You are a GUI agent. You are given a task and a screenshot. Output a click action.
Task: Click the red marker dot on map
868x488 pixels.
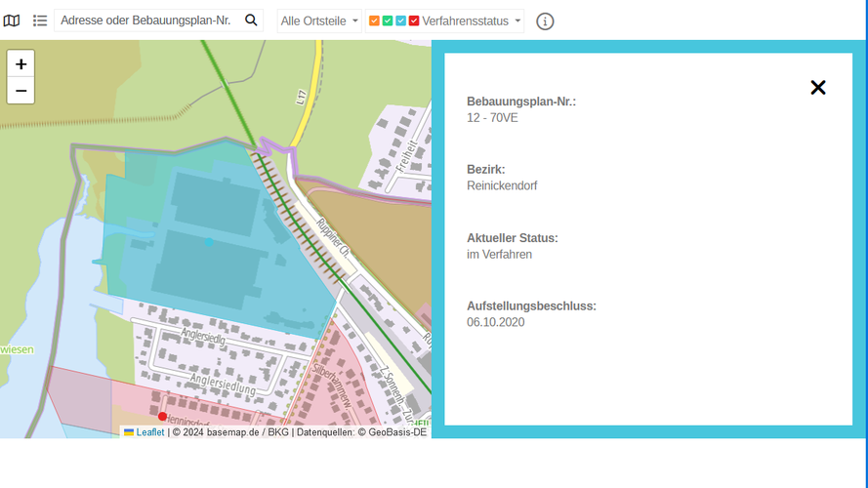(x=162, y=417)
